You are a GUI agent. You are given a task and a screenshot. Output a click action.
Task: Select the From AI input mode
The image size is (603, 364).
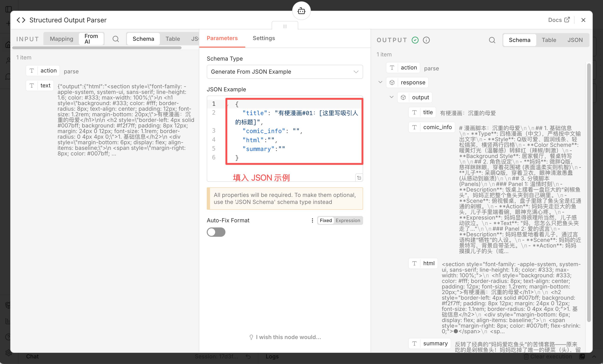click(91, 39)
